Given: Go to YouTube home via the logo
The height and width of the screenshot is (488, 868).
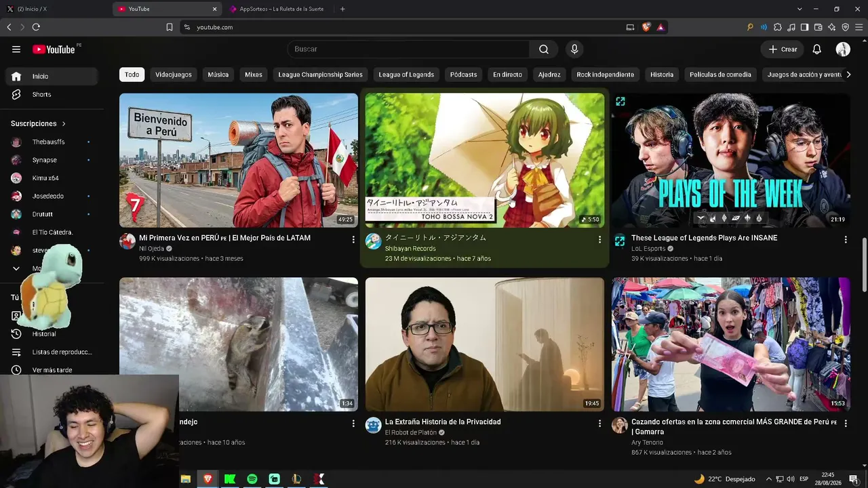Looking at the screenshot, I should [x=54, y=49].
